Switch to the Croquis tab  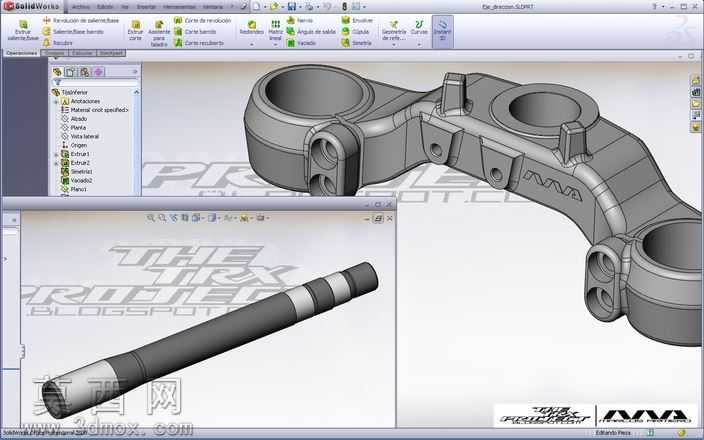56,53
